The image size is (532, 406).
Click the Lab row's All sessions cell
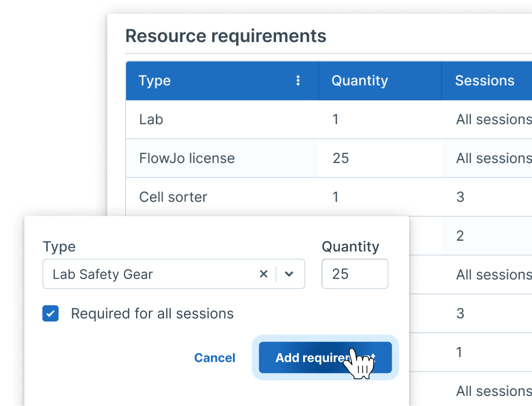(493, 120)
